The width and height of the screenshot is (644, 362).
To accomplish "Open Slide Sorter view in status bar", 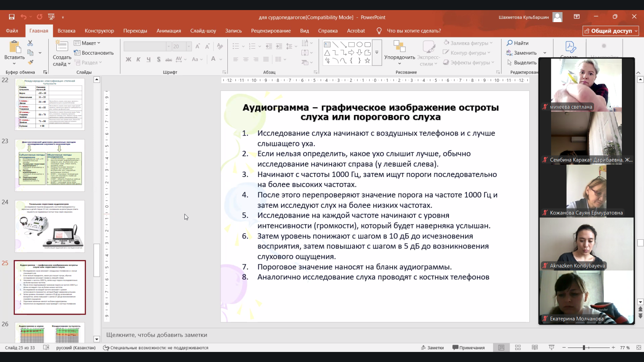I will [518, 348].
